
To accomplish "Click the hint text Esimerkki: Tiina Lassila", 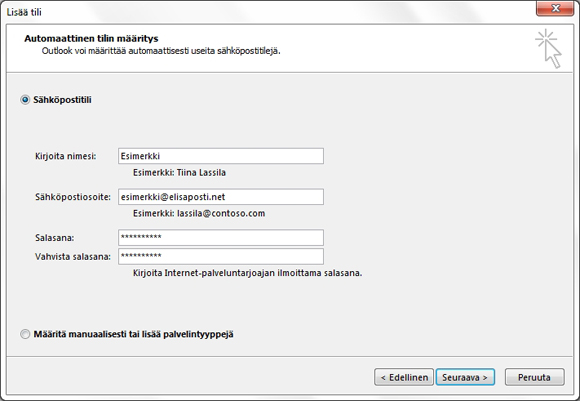I will point(179,173).
